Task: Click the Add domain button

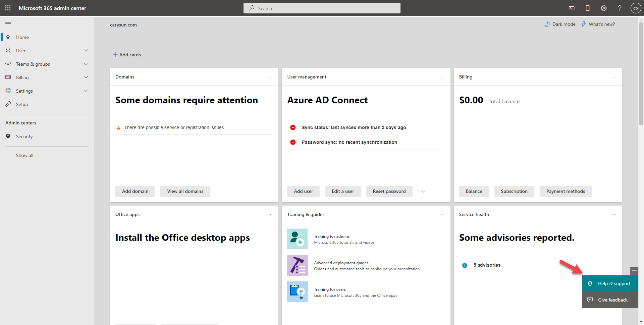Action: tap(135, 192)
